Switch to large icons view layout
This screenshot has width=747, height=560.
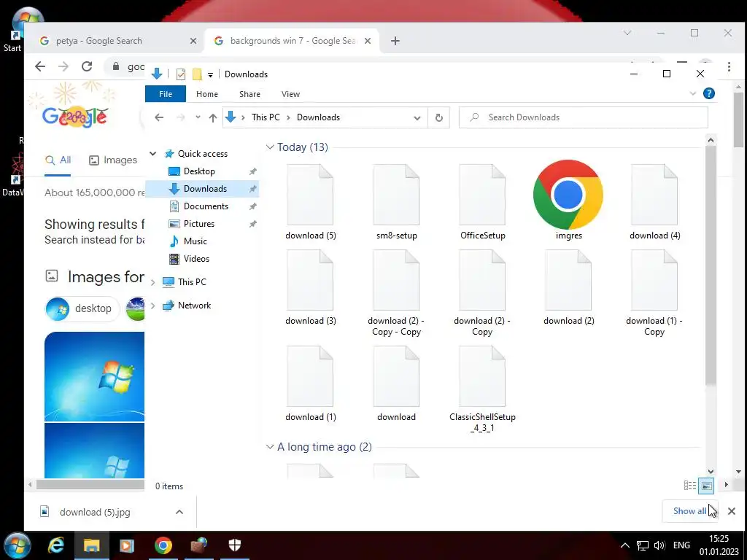click(x=706, y=486)
